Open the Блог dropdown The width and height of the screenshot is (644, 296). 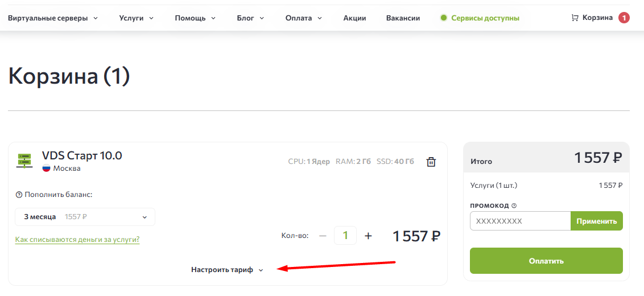(x=250, y=18)
